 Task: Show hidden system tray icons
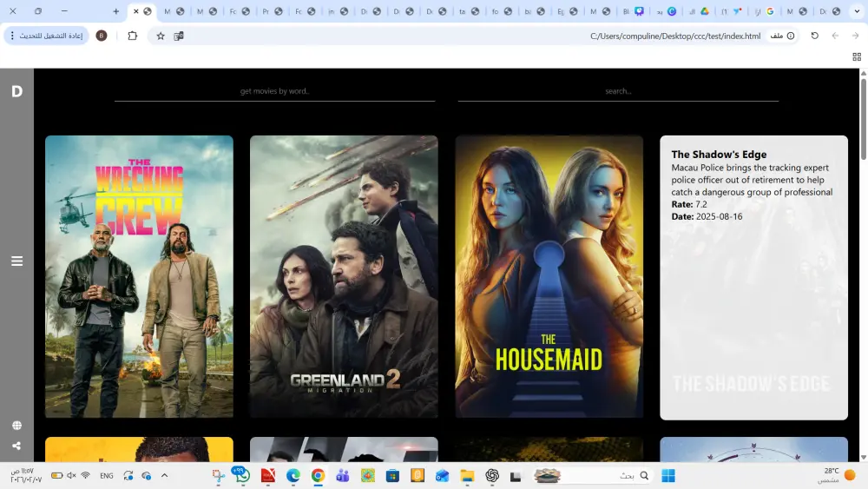164,476
